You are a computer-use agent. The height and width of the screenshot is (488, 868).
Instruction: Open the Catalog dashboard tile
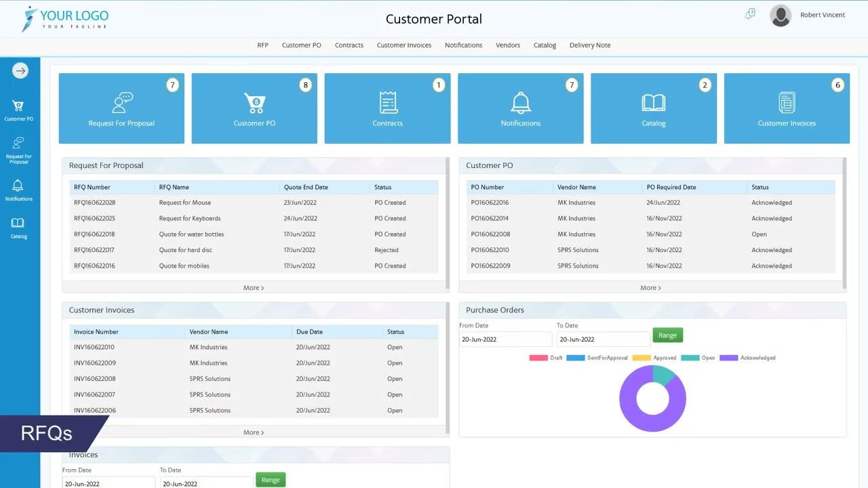(x=654, y=108)
